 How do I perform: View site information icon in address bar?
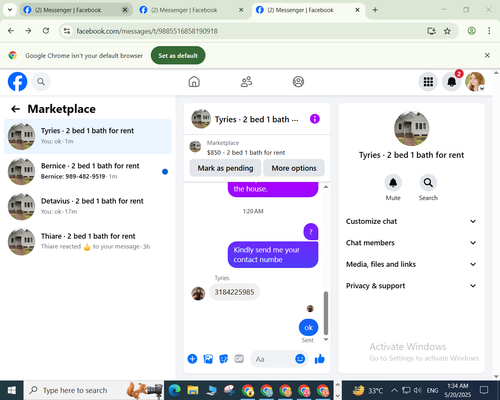[x=67, y=31]
